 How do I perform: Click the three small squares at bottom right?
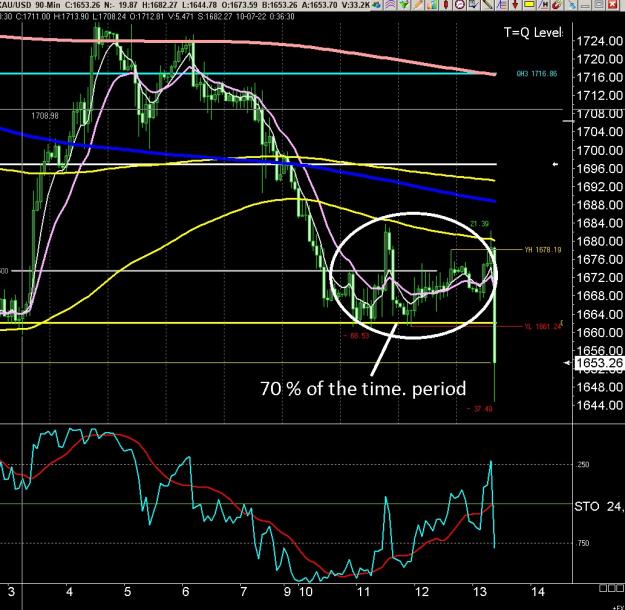pyautogui.click(x=611, y=588)
